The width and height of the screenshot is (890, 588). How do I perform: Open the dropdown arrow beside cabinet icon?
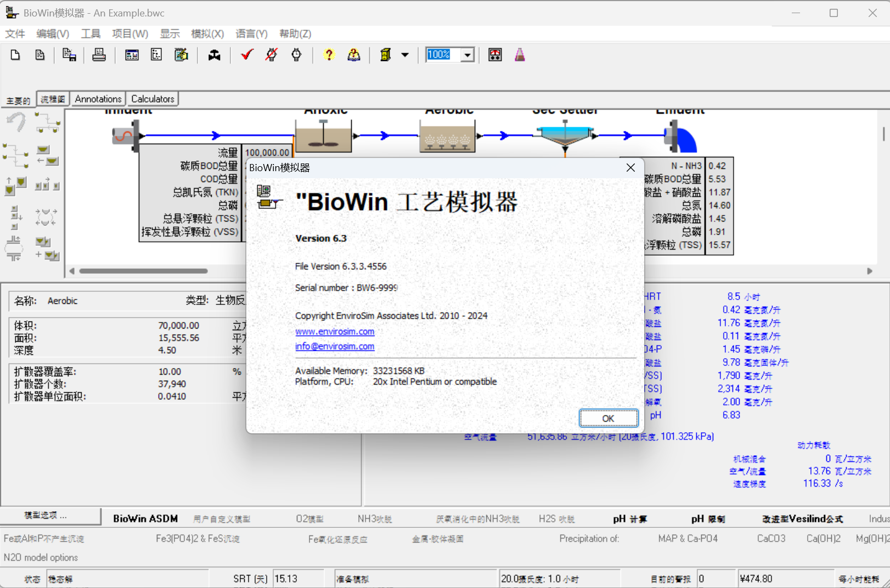pos(405,55)
